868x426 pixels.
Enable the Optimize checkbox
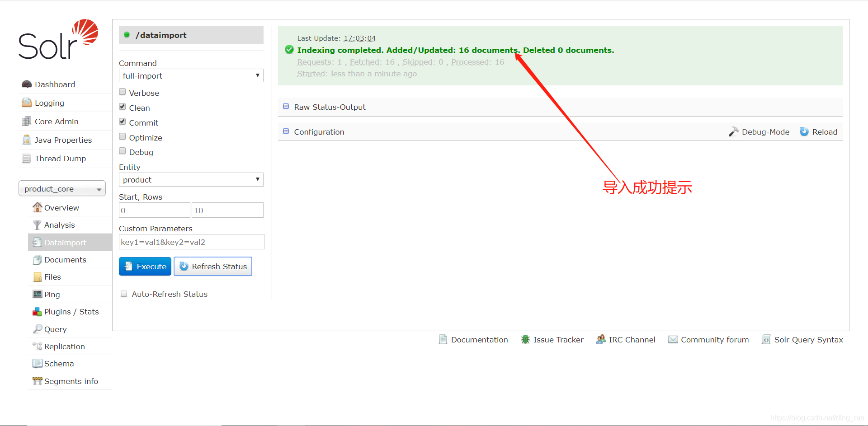pyautogui.click(x=123, y=136)
